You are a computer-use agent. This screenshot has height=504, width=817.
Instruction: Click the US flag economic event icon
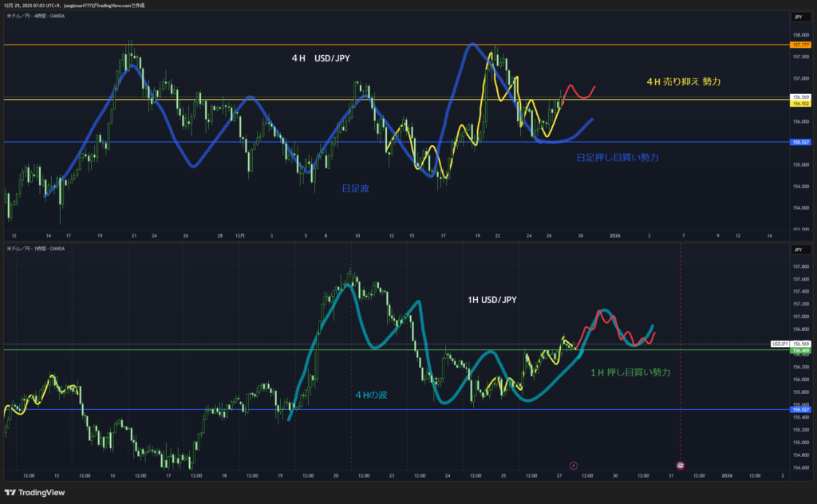(x=680, y=465)
